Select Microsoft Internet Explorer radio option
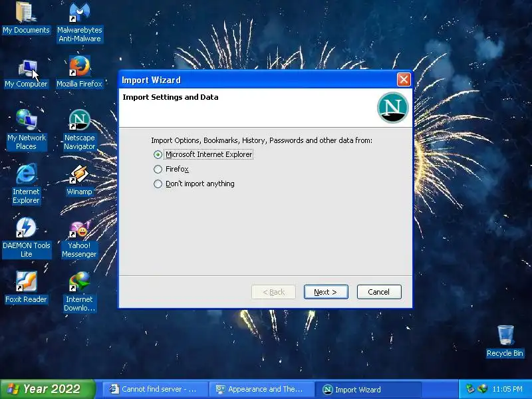 coord(203,154)
